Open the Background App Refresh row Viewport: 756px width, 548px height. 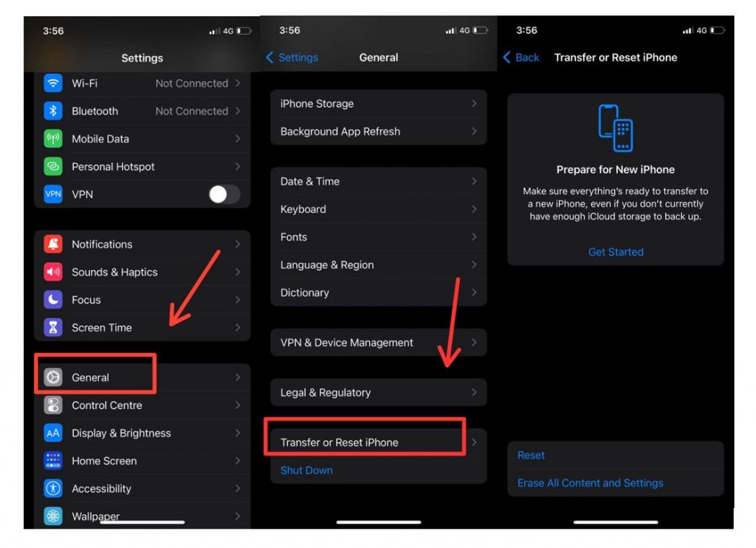tap(379, 131)
